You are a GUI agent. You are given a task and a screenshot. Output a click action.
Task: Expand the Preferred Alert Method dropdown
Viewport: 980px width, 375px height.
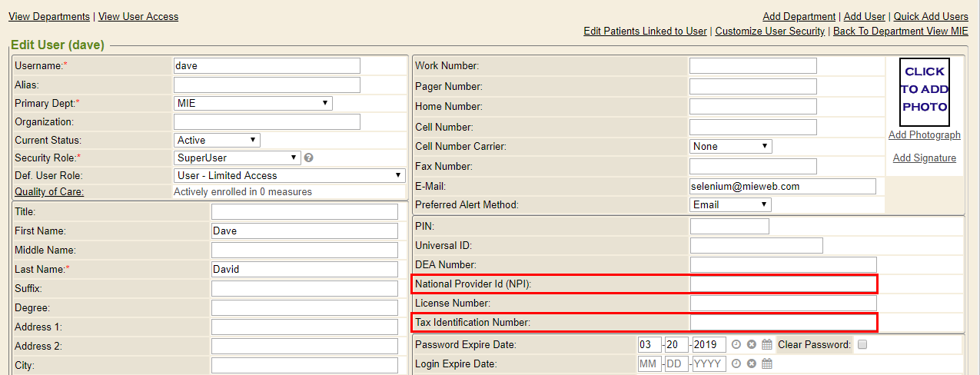[730, 204]
